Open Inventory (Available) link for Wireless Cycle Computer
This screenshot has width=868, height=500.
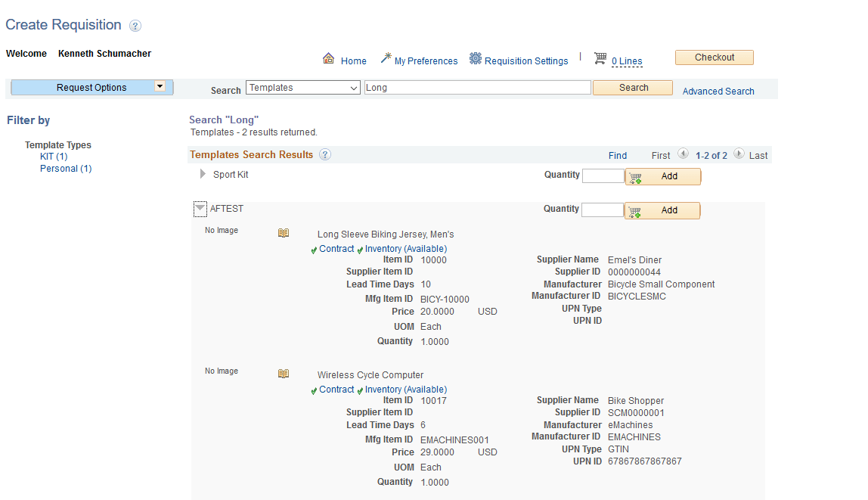tap(406, 390)
